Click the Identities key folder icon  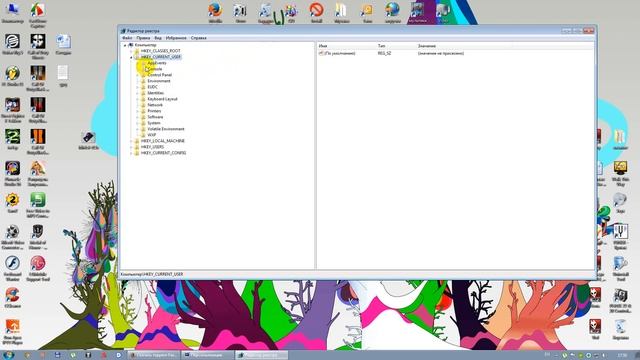coord(143,93)
